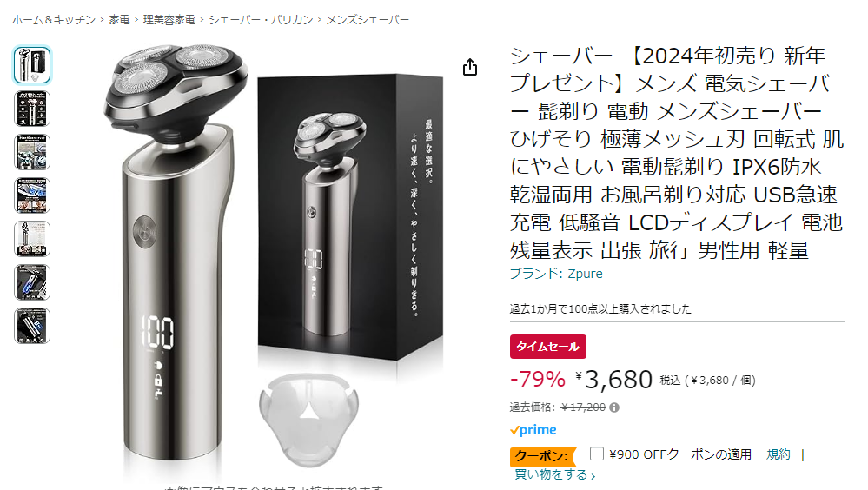Image resolution: width=868 pixels, height=490 pixels.
Task: Click the share icon above product image
Action: [x=470, y=67]
